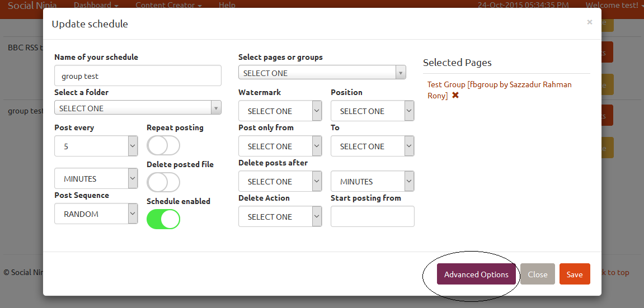The image size is (644, 308).
Task: Click the gray Close button
Action: pos(537,274)
